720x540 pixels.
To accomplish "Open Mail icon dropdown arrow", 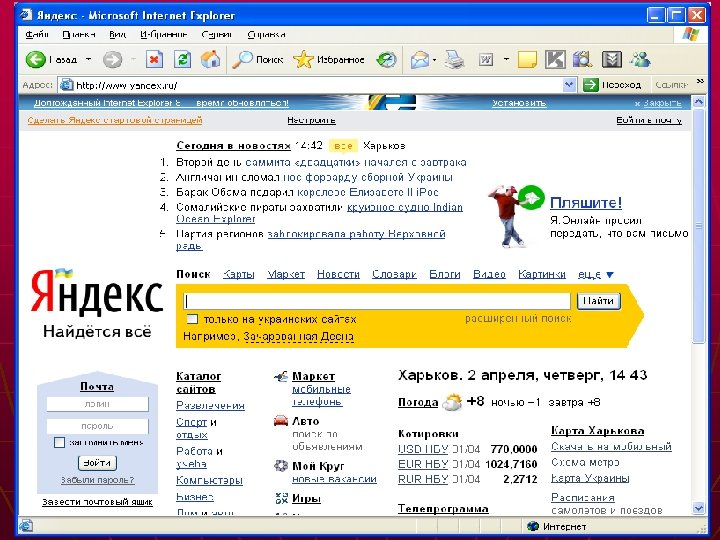I will pos(434,60).
